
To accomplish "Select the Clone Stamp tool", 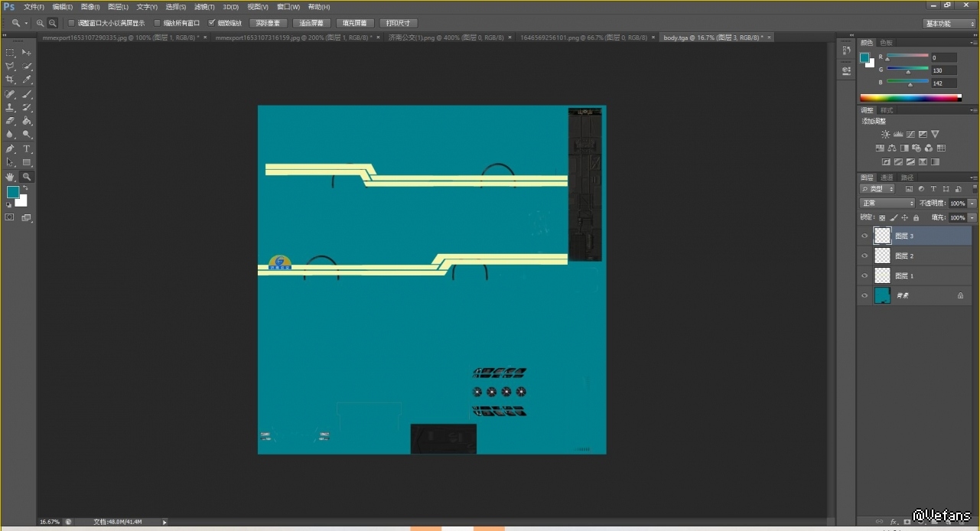I will pos(10,108).
